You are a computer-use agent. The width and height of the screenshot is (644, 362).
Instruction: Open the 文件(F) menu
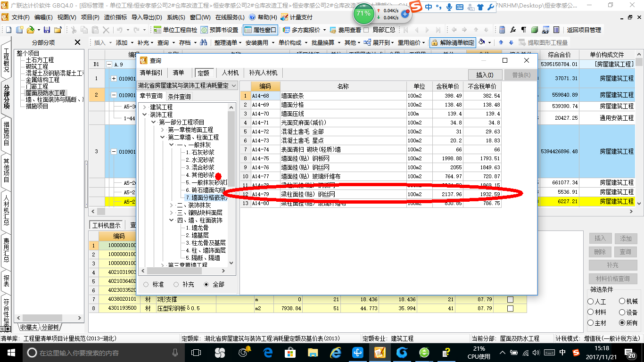coord(20,17)
